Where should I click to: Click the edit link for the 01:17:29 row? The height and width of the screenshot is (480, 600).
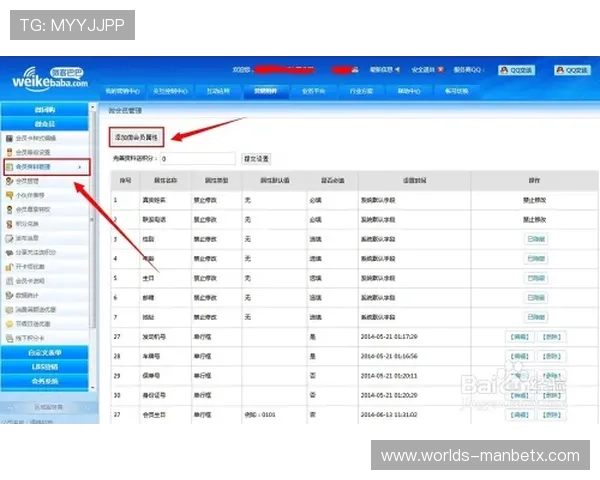[x=519, y=337]
